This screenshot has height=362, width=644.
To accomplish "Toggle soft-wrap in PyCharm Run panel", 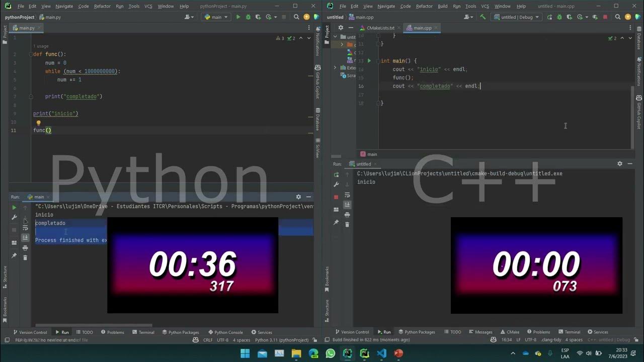I will 25,228.
